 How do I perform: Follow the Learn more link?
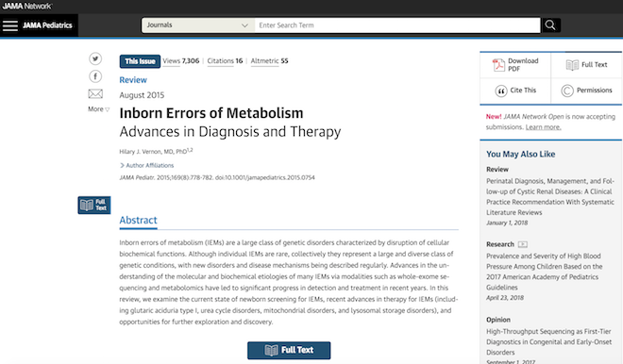[x=543, y=127]
